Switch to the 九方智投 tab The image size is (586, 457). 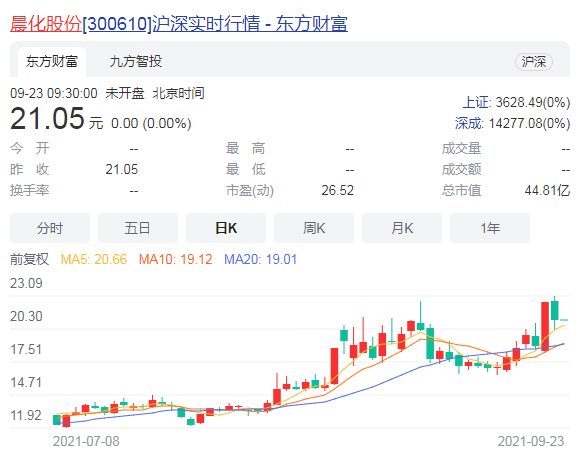tap(136, 62)
